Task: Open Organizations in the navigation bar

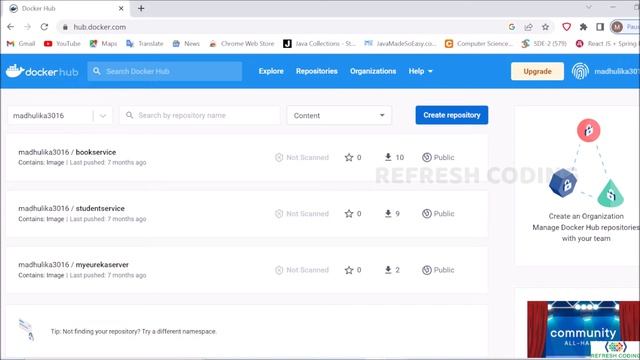Action: click(x=373, y=71)
